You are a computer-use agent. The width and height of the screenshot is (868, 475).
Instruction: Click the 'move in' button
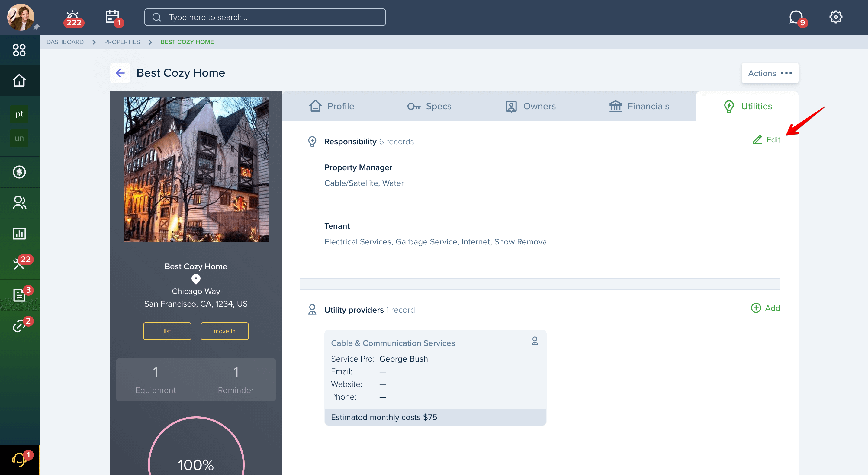[x=224, y=331]
